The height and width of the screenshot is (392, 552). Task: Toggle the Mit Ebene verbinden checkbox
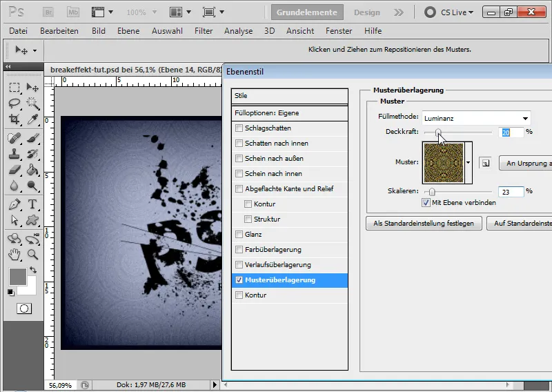pyautogui.click(x=426, y=202)
